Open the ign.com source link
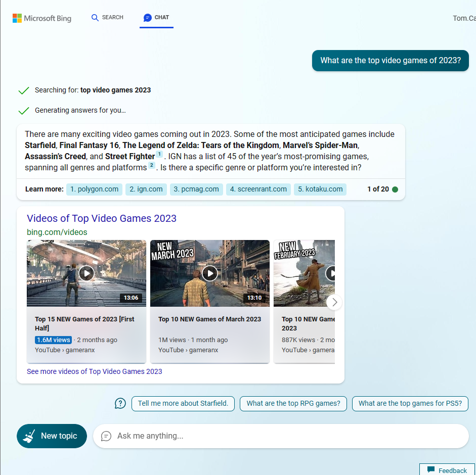Image resolution: width=476 pixels, height=475 pixels. [146, 189]
